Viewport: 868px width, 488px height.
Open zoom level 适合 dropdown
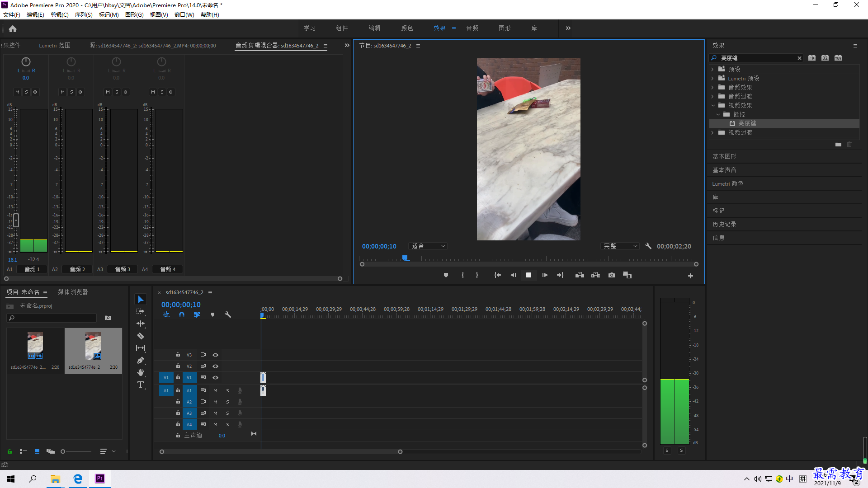[x=428, y=246]
